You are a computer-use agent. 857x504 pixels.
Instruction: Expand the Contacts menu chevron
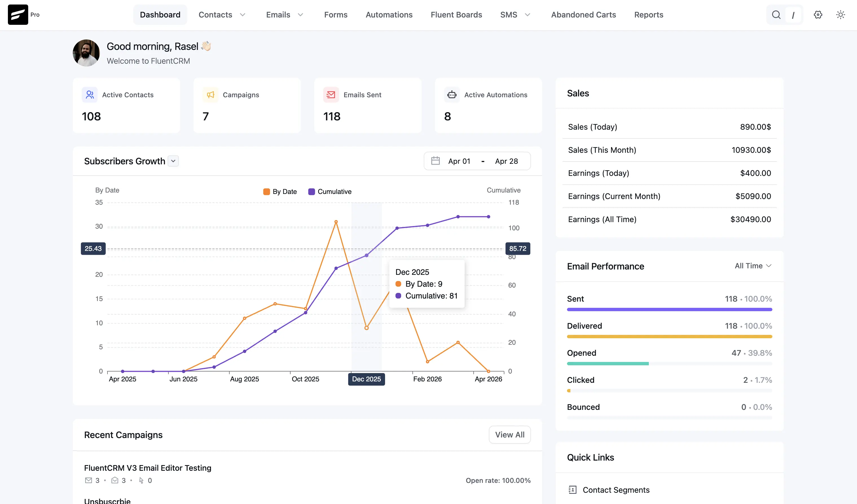point(243,15)
